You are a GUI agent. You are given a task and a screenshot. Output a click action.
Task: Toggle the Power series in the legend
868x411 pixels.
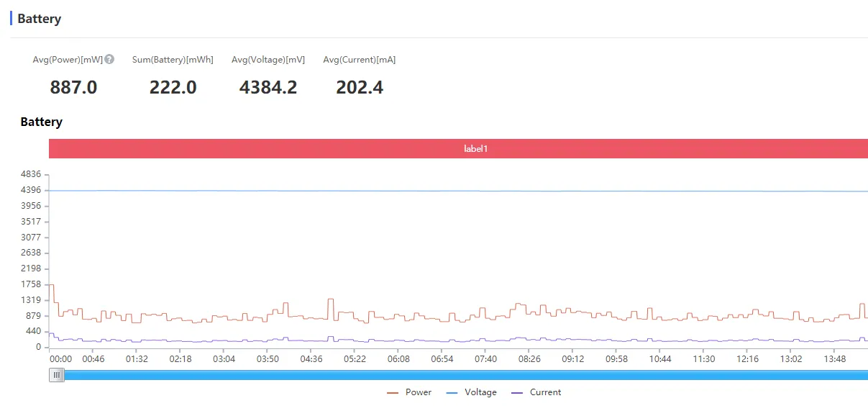[409, 392]
